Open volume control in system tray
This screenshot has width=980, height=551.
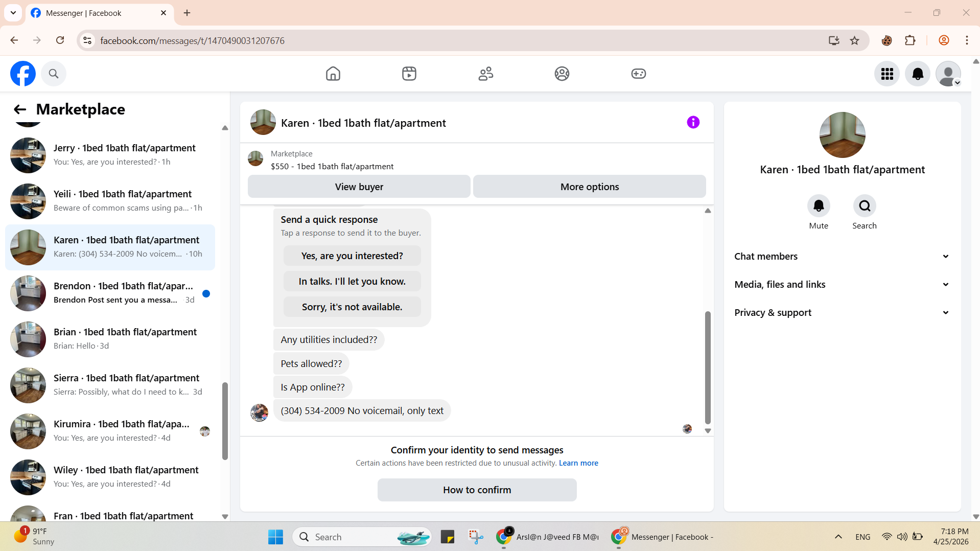click(902, 537)
